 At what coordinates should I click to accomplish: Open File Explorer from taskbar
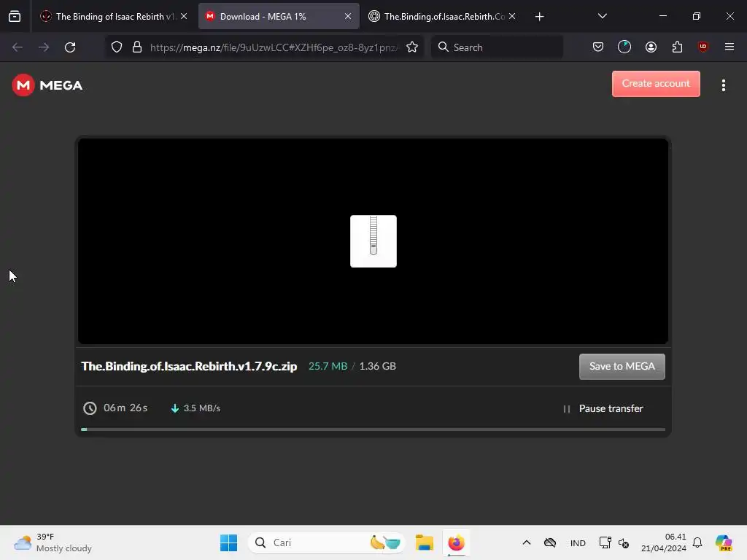424,542
